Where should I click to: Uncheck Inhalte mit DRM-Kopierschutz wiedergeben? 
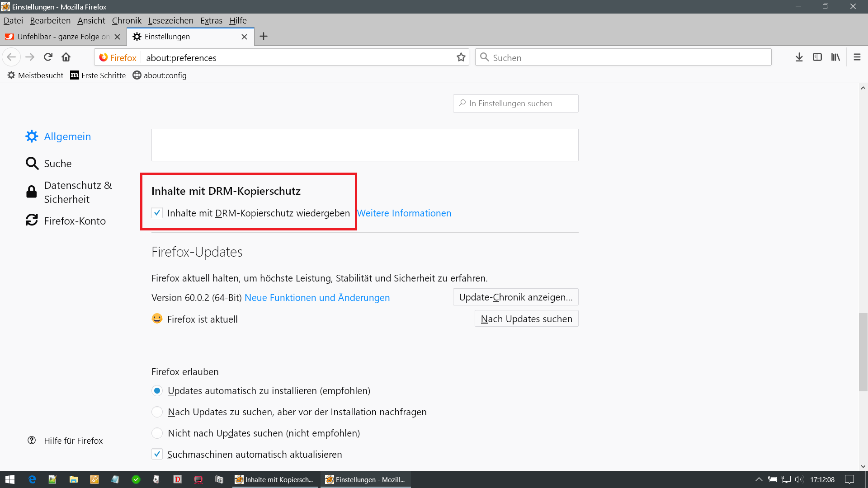tap(157, 213)
